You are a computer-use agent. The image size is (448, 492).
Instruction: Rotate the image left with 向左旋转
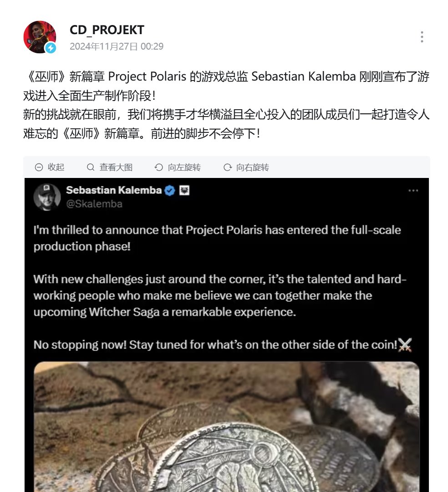point(178,167)
